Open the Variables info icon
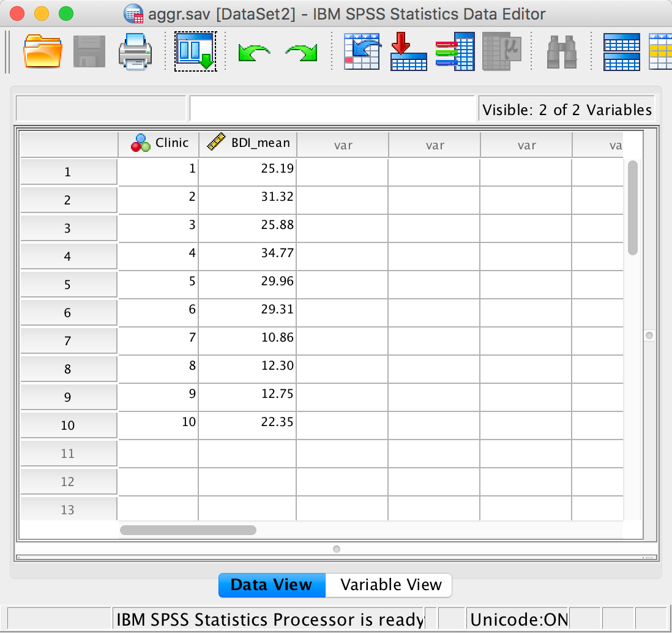This screenshot has height=633, width=672. click(455, 51)
